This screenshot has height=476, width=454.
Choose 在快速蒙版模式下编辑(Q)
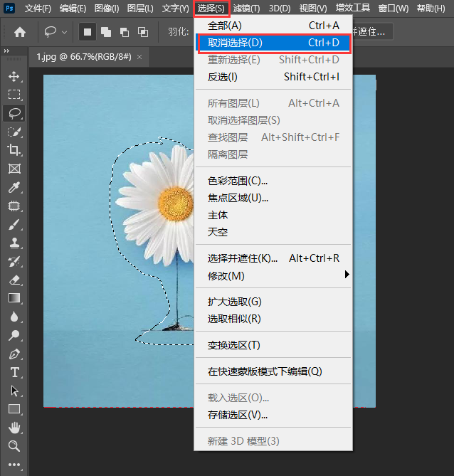(273, 371)
